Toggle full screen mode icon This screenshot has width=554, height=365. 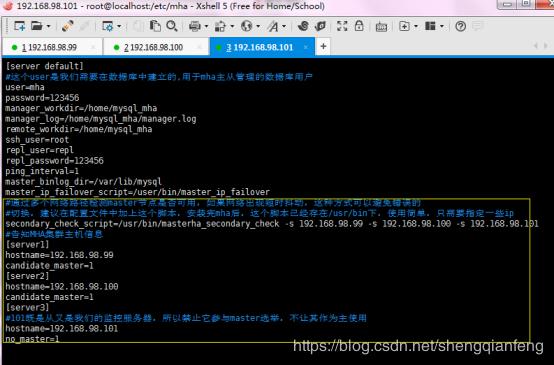[342, 26]
